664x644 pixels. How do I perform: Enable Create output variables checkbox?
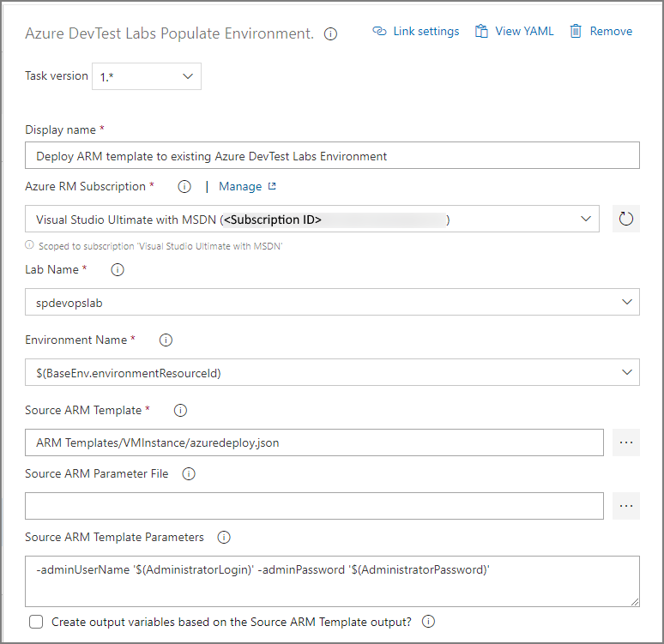pos(36,622)
